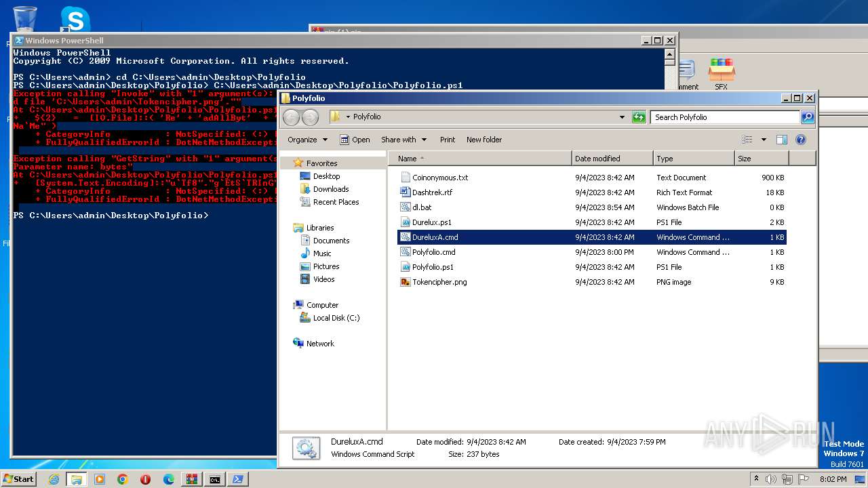Open the Videos library
This screenshot has height=488, width=868.
pyautogui.click(x=323, y=279)
